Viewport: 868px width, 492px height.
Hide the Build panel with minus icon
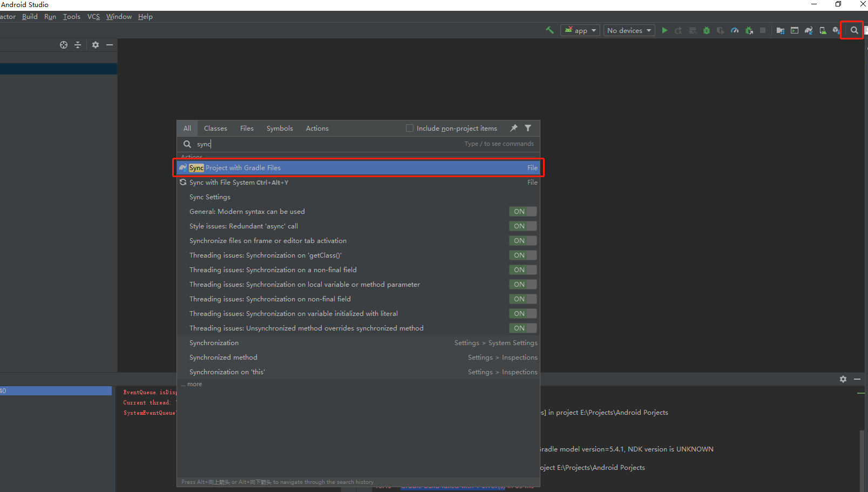(857, 379)
